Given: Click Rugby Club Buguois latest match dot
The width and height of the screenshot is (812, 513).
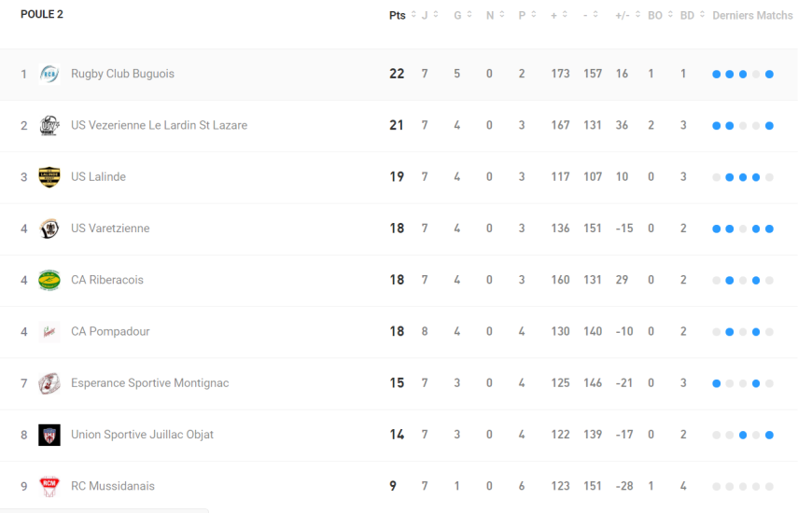Looking at the screenshot, I should click(769, 75).
